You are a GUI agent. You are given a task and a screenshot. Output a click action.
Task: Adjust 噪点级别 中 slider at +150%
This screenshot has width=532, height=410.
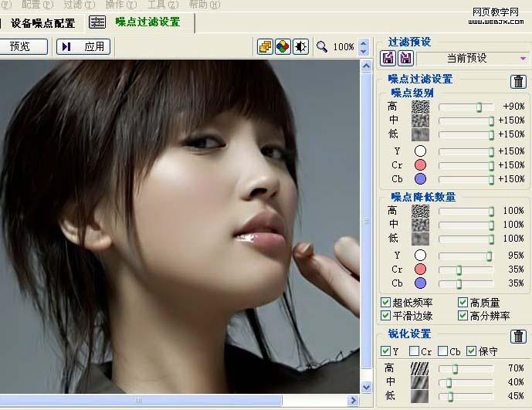[x=491, y=120]
